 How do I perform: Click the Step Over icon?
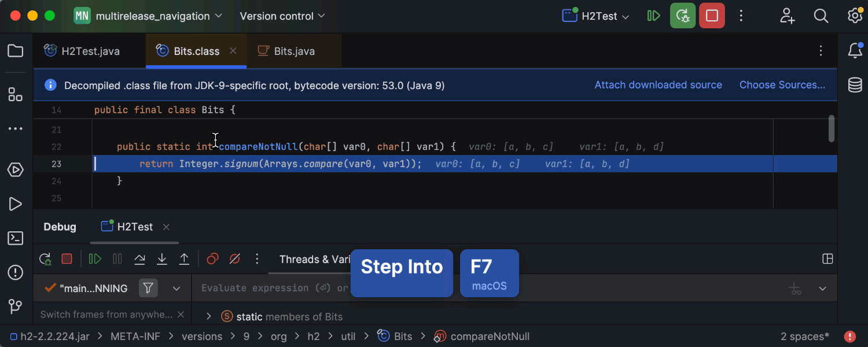[139, 259]
